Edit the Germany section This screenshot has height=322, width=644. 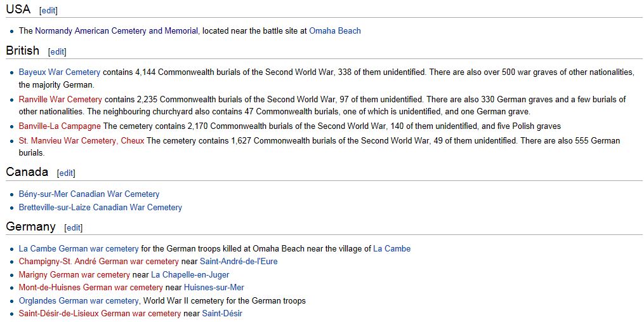(x=74, y=228)
